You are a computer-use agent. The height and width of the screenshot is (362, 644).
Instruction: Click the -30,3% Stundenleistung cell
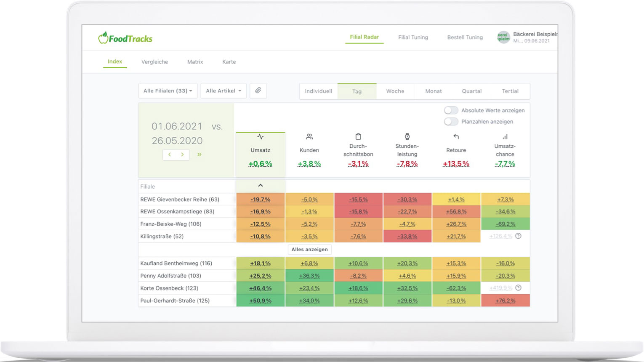pyautogui.click(x=407, y=200)
